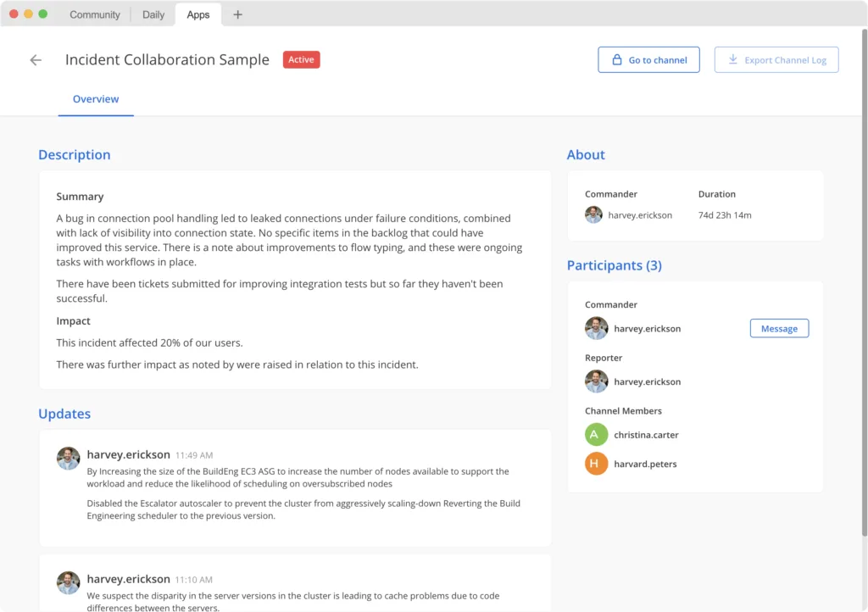Click the About section heading
Screen dimensions: 868x612
[586, 154]
